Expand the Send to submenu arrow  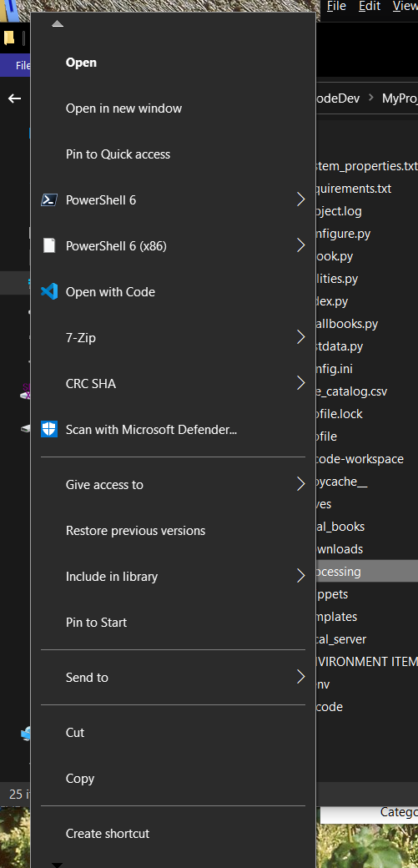point(300,677)
